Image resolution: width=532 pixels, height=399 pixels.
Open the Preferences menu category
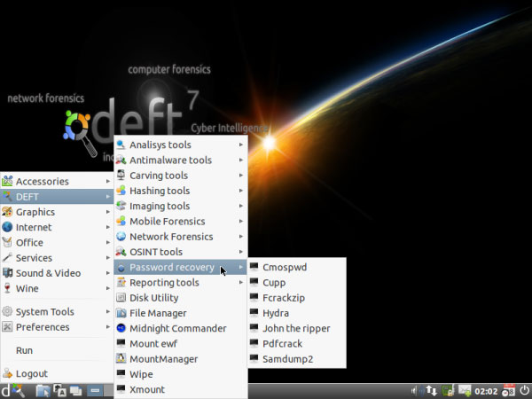pos(57,326)
